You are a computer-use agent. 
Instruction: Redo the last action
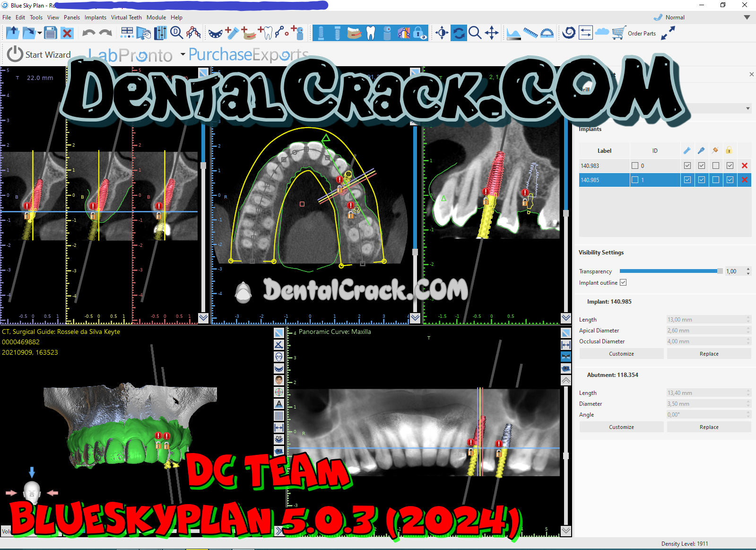(x=106, y=33)
